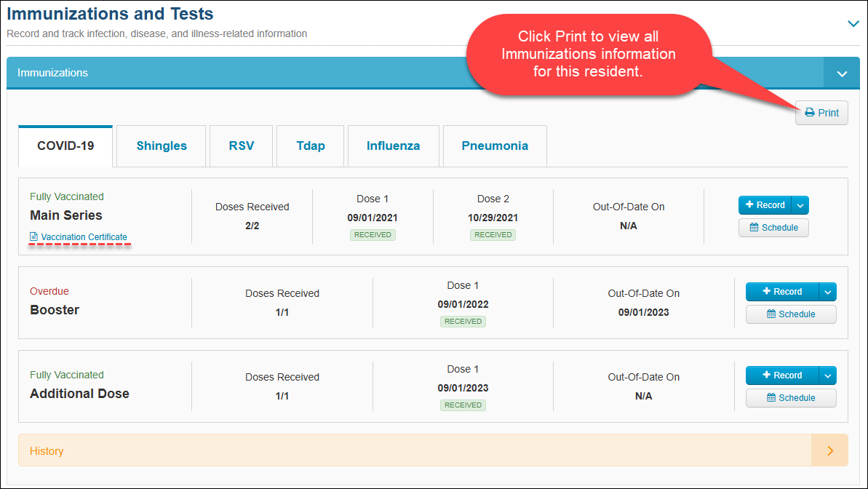The image size is (868, 489).
Task: Click Additional Dose date 09/01/2023
Action: pyautogui.click(x=463, y=388)
